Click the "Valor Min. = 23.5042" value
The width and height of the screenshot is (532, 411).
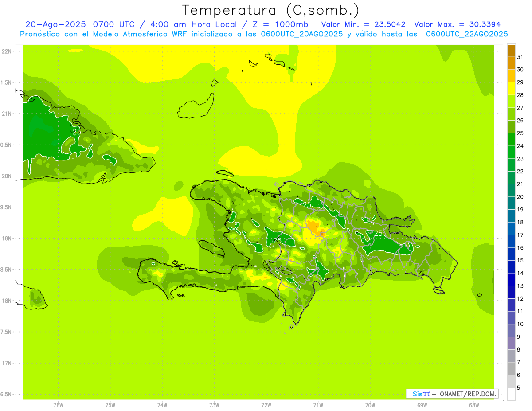363,24
